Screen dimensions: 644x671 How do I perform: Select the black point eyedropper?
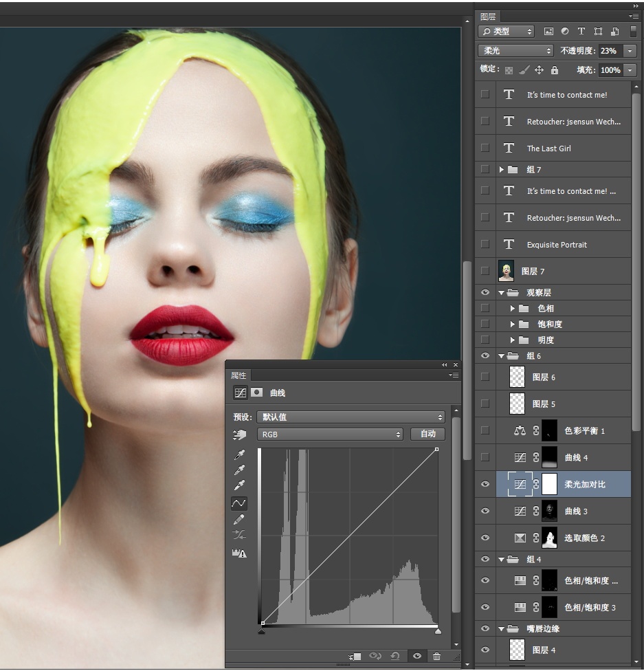tap(239, 454)
